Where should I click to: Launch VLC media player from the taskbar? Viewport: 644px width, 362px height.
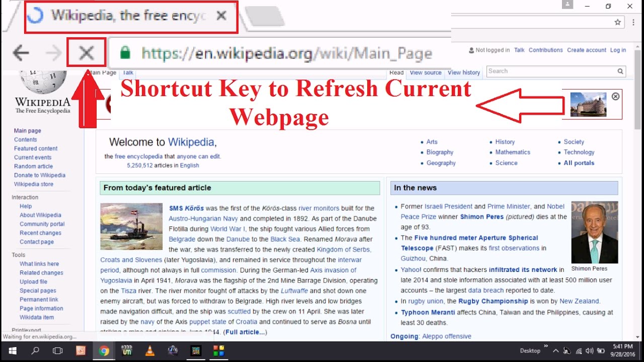pyautogui.click(x=149, y=351)
